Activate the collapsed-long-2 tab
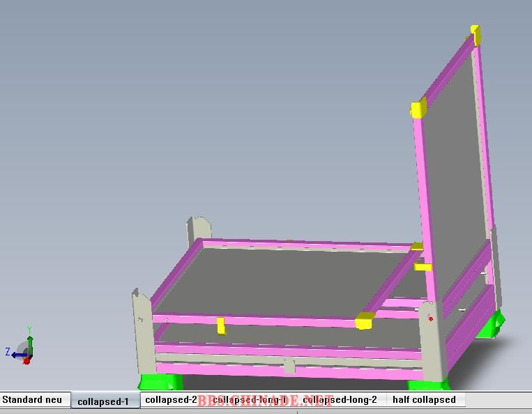 coord(340,400)
